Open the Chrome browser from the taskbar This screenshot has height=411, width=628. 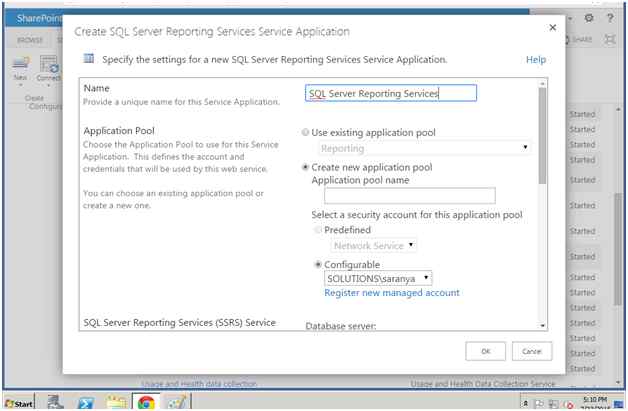pos(146,402)
